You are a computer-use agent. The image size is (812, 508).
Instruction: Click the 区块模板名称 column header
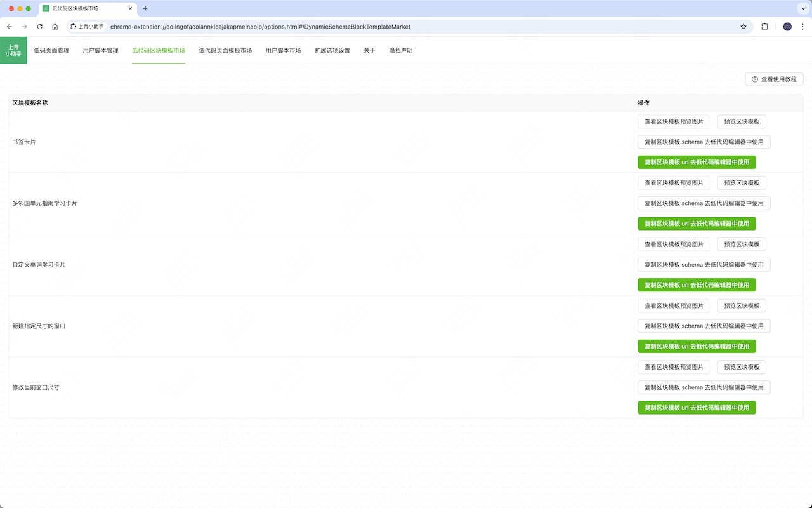(x=30, y=103)
